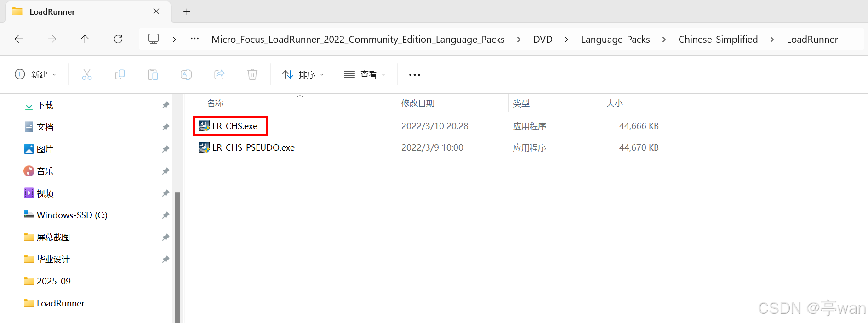
Task: Go up one folder level
Action: (x=85, y=39)
